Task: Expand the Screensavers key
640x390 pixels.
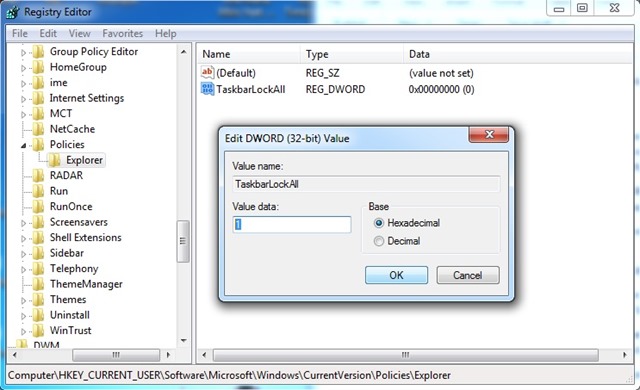Action: 23,223
